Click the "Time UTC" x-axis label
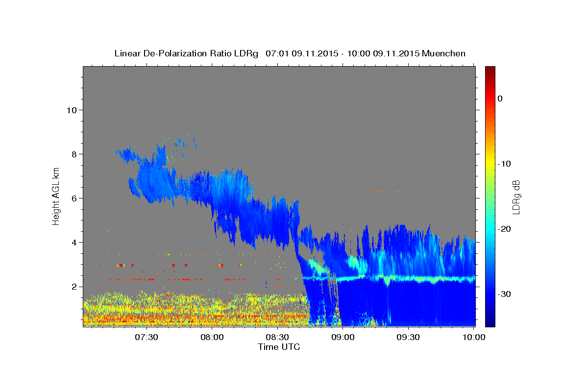This screenshot has width=588, height=392. click(x=279, y=347)
